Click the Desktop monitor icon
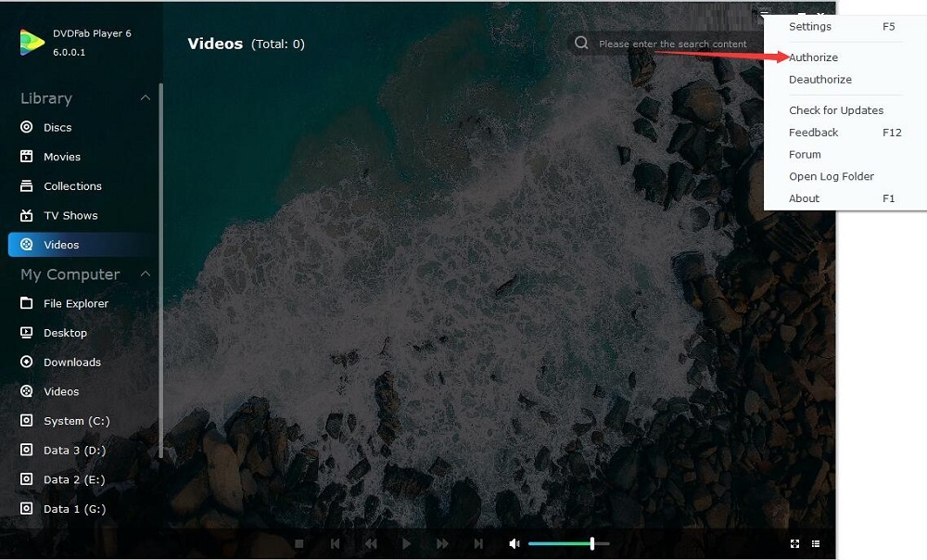Viewport: 927px width, 560px height. point(27,332)
